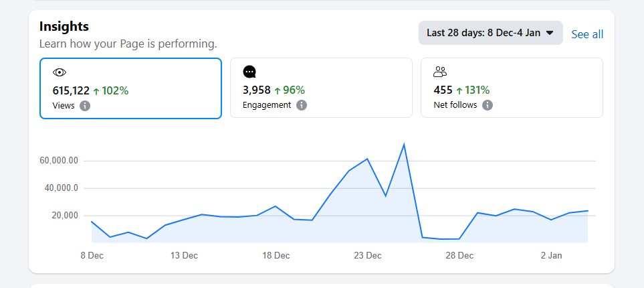The height and width of the screenshot is (288, 644).
Task: Switch to the Engagement metric card
Action: pyautogui.click(x=321, y=88)
